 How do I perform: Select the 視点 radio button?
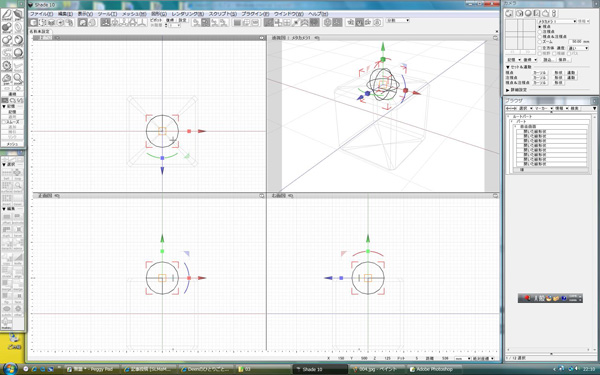(x=540, y=27)
